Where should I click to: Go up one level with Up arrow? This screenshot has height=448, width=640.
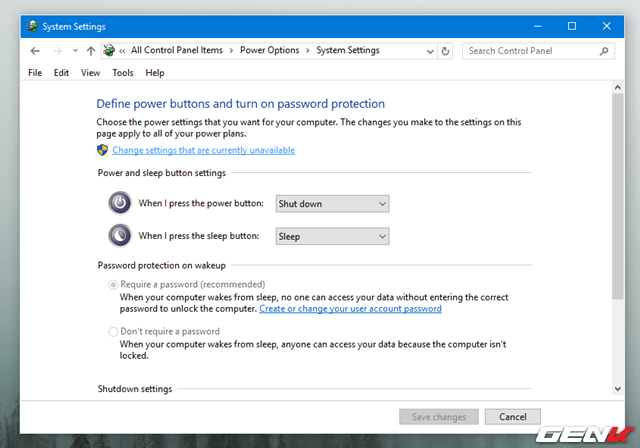[91, 51]
